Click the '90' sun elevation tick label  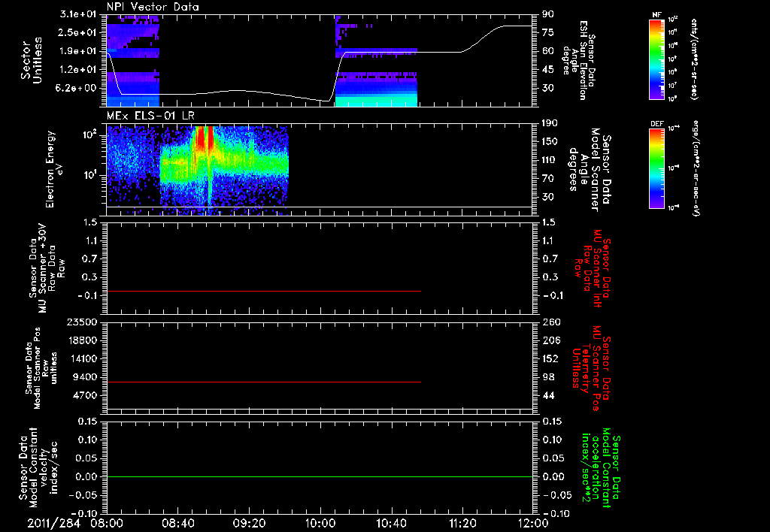pos(548,14)
